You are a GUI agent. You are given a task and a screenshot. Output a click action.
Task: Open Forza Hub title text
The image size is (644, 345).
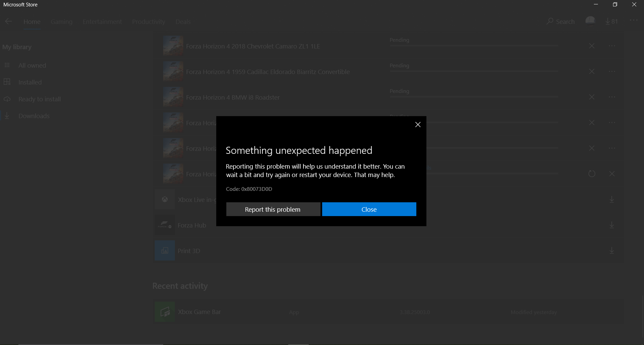[x=192, y=225]
